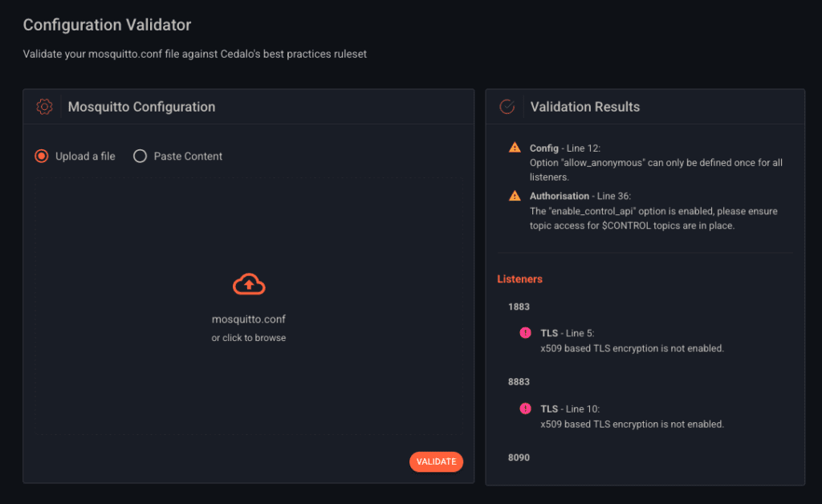Expand the 8090 listener section
Screen dimensions: 822x504
tap(519, 457)
